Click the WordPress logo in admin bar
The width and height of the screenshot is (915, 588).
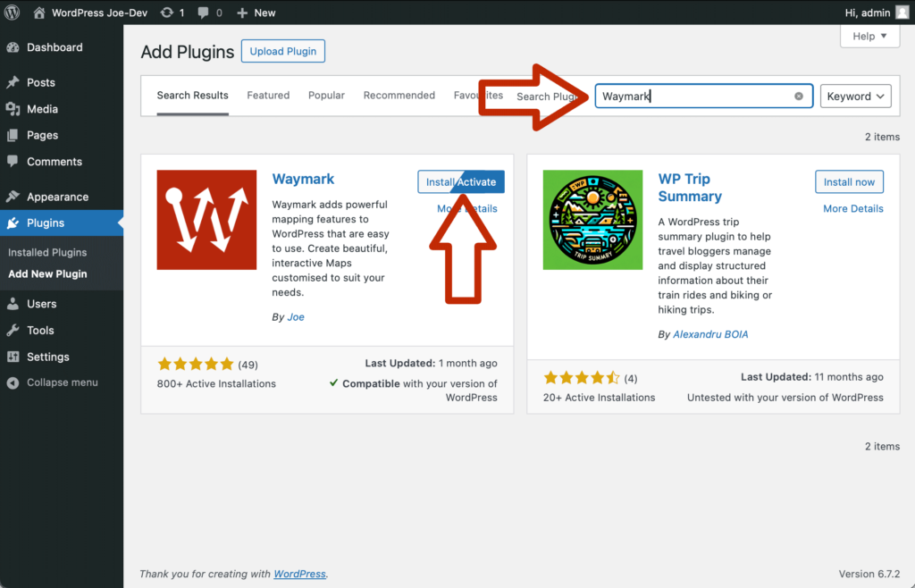(13, 13)
